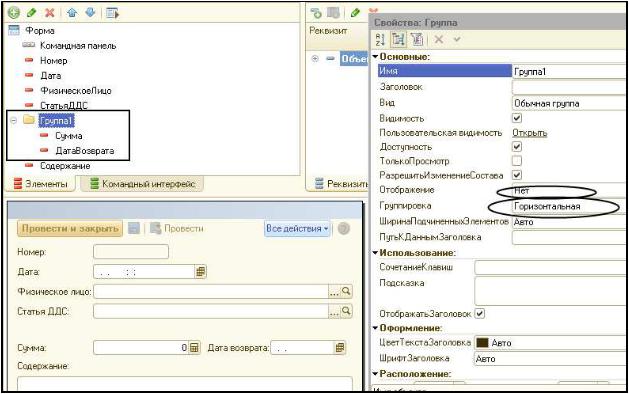
Task: Click the grey X cancel icon in Свойства toolbar
Action: pyautogui.click(x=439, y=39)
